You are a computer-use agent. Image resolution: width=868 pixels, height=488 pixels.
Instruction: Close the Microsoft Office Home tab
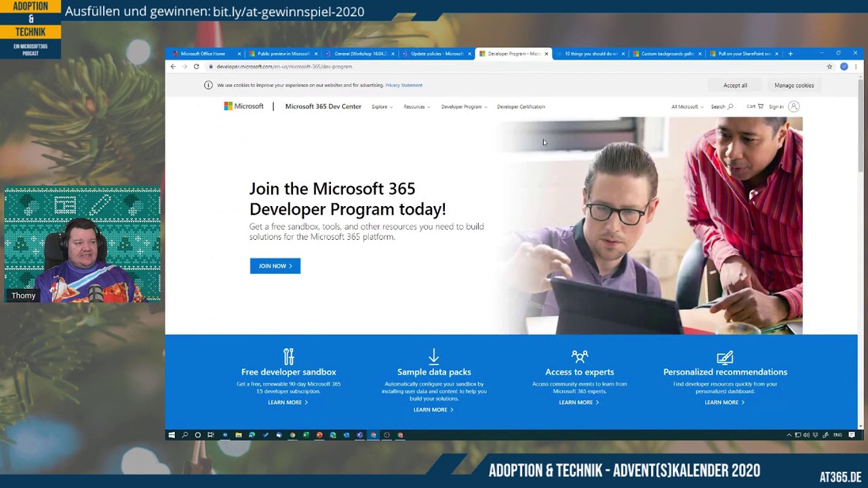(x=239, y=54)
